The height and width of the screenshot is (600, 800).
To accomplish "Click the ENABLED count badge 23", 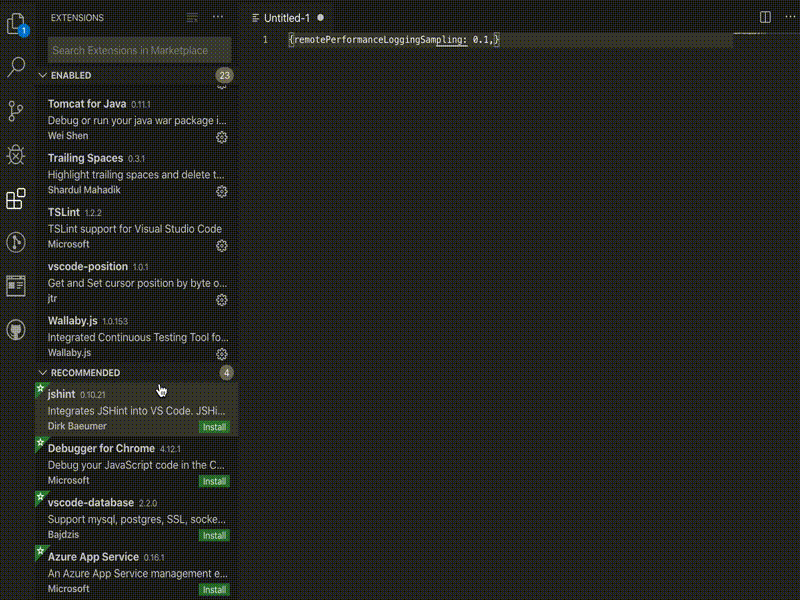I will click(224, 76).
